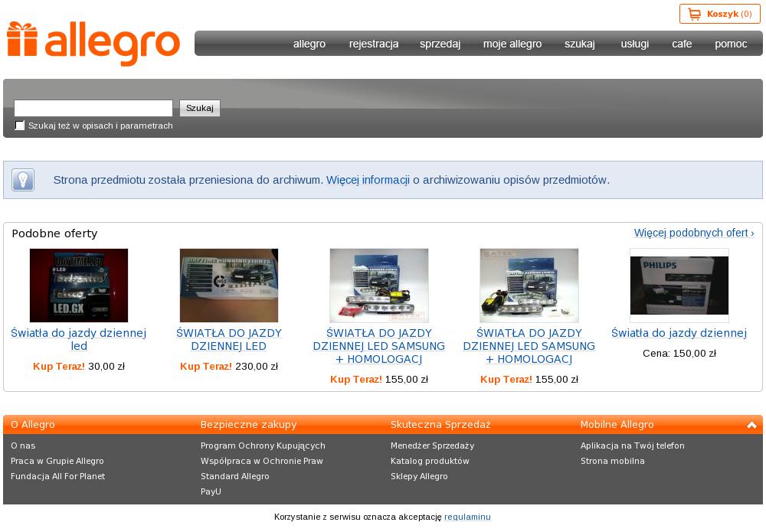Image resolution: width=766 pixels, height=532 pixels.
Task: Open the sprzedaj menu item
Action: click(440, 44)
